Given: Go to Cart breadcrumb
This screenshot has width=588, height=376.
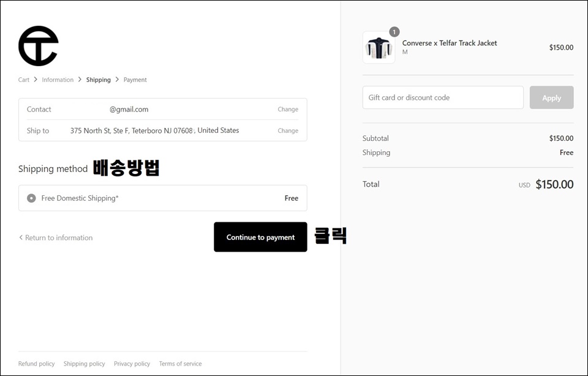Looking at the screenshot, I should pos(24,80).
